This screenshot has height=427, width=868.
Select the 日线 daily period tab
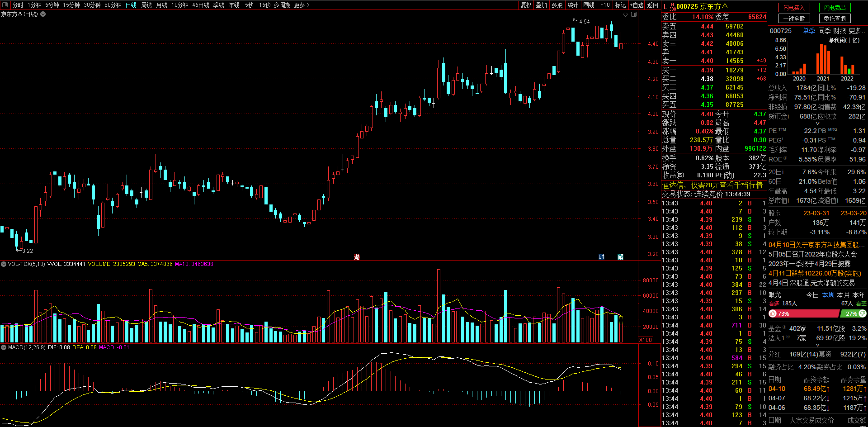[x=131, y=5]
